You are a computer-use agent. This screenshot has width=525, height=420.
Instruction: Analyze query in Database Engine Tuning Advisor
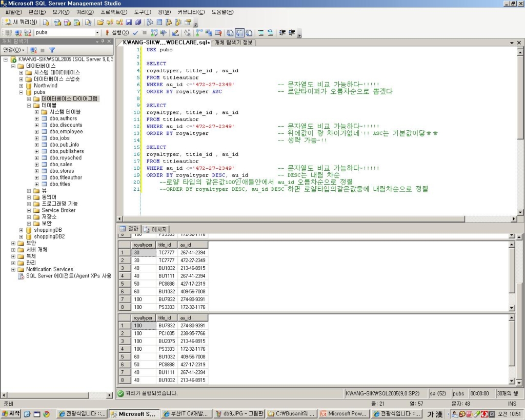[x=164, y=32]
